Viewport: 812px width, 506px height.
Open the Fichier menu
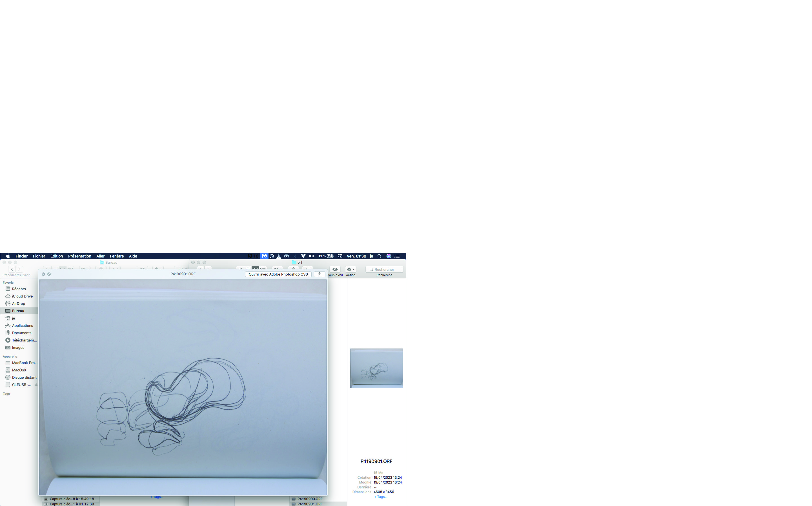[39, 256]
